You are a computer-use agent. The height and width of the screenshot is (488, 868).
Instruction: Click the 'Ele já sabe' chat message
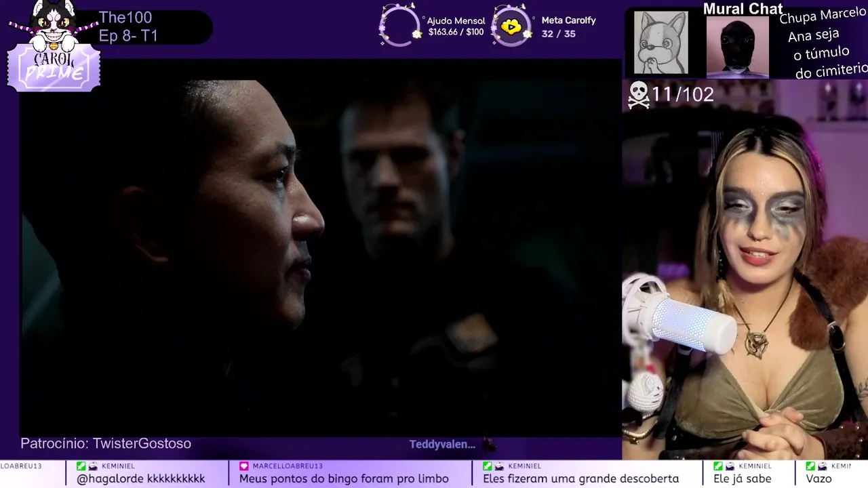click(742, 479)
